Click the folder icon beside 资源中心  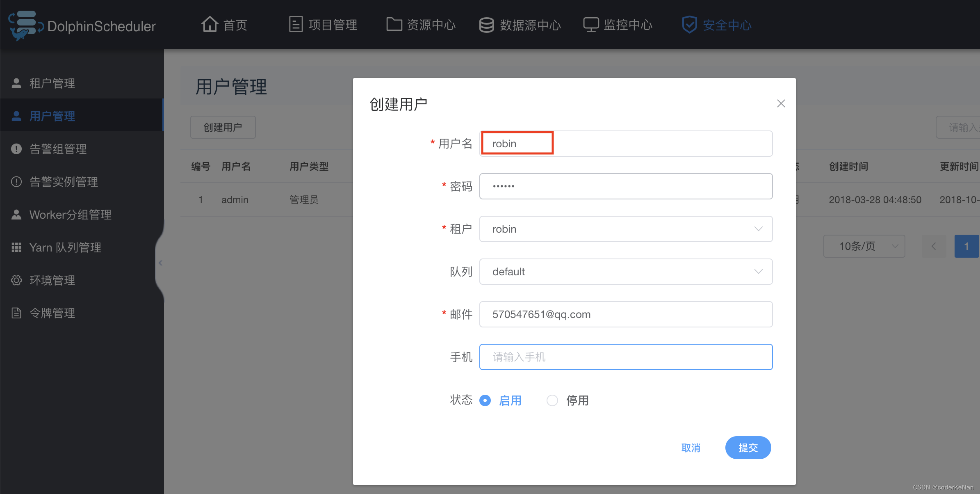394,24
